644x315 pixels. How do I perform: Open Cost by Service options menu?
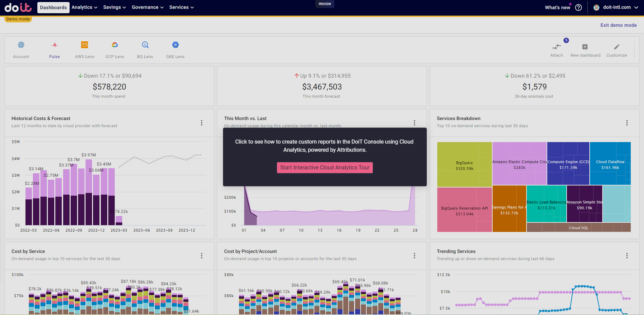(202, 256)
